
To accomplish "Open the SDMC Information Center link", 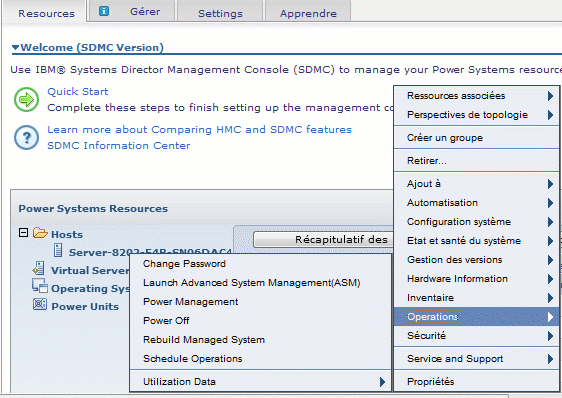I will coord(119,146).
